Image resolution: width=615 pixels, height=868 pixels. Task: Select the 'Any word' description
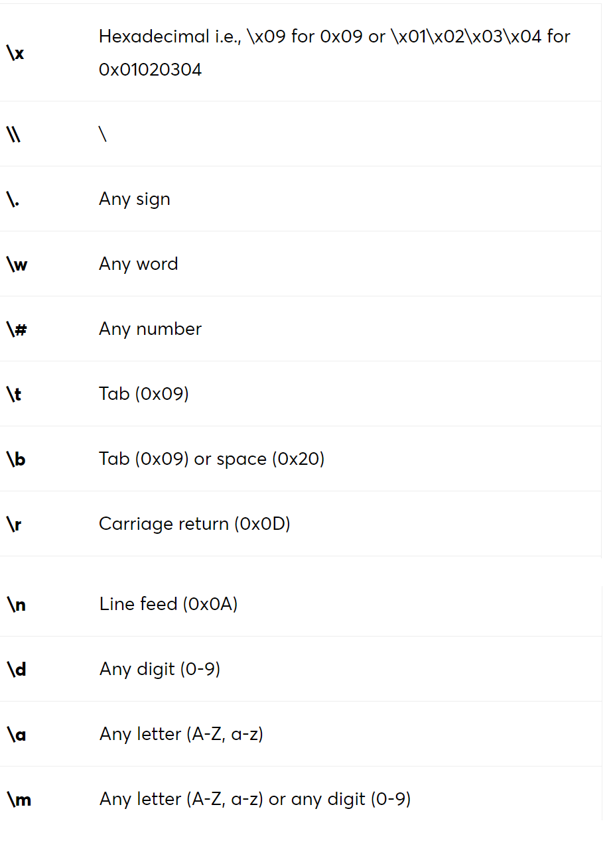(139, 264)
